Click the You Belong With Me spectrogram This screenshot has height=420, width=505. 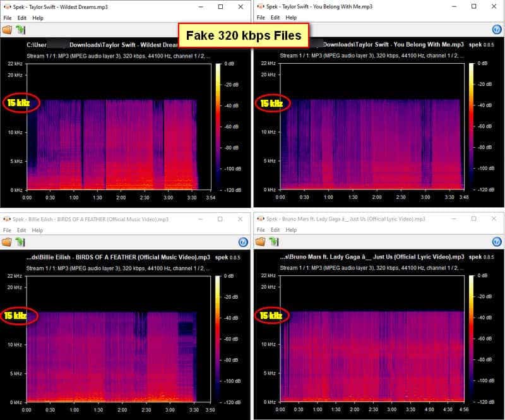point(372,126)
